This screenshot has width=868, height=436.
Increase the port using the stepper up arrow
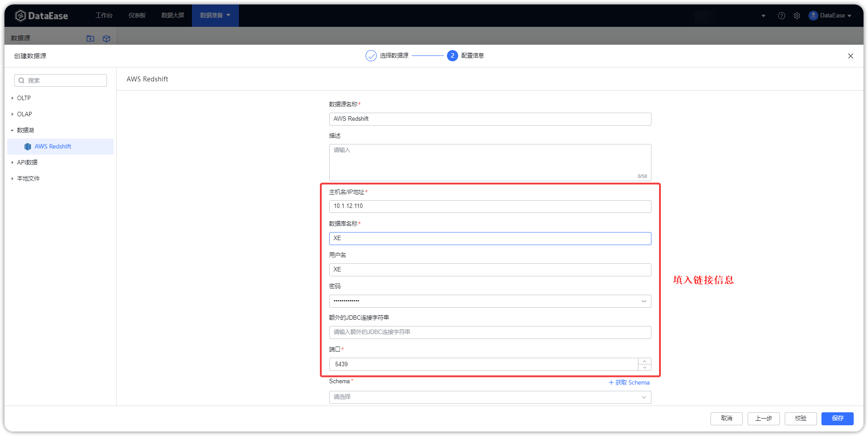coord(644,361)
